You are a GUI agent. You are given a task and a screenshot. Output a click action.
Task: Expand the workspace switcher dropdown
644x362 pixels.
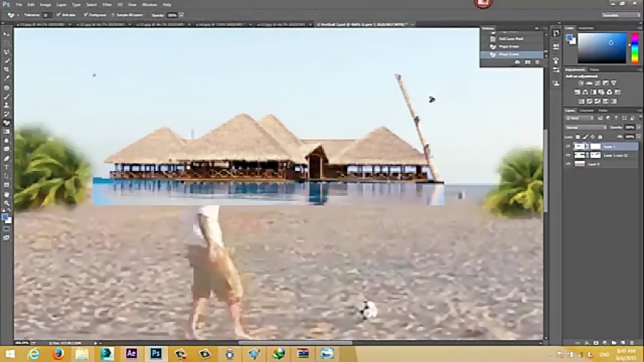[620, 14]
